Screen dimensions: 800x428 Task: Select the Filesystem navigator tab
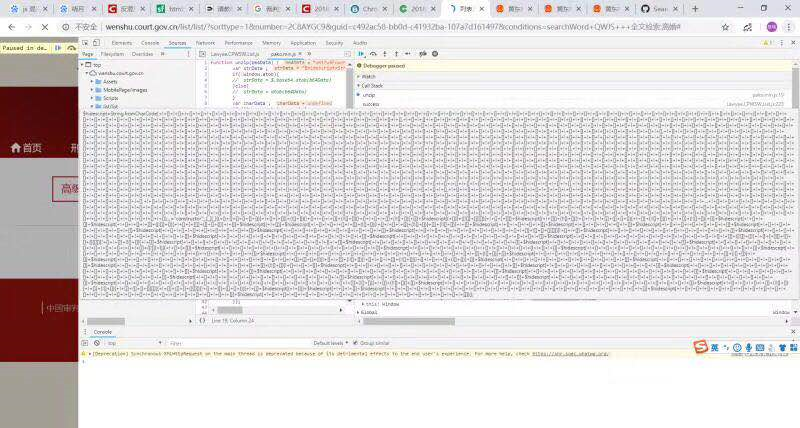click(112, 54)
